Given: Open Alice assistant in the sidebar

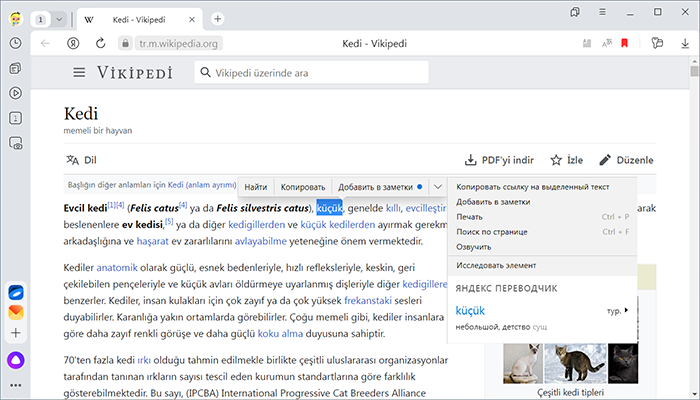Looking at the screenshot, I should 16,359.
